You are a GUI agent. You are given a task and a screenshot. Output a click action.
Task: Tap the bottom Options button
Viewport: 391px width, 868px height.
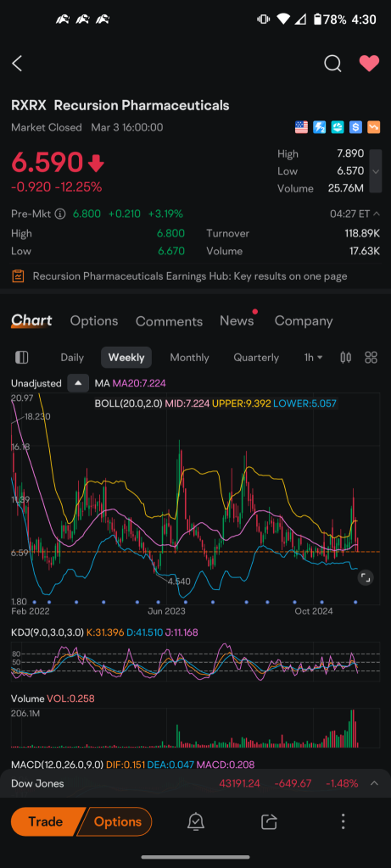click(115, 821)
